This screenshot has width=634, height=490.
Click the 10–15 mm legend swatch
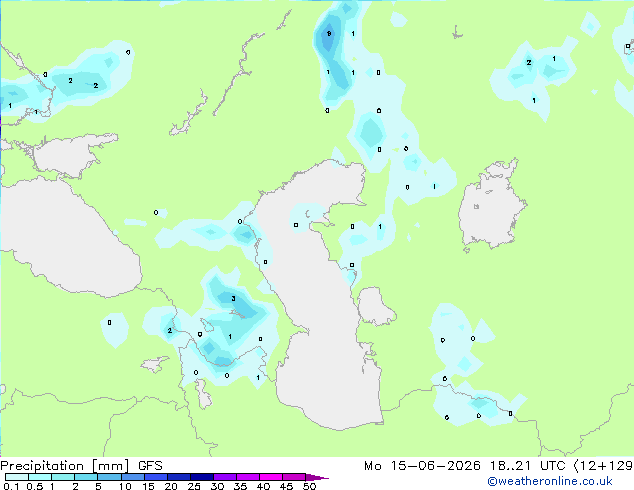[x=132, y=477]
